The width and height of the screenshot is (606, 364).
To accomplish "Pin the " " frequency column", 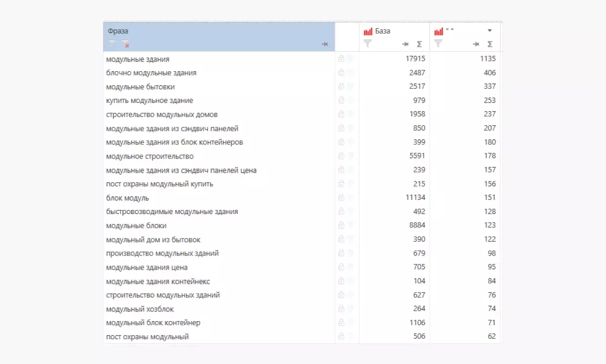I will coord(476,44).
